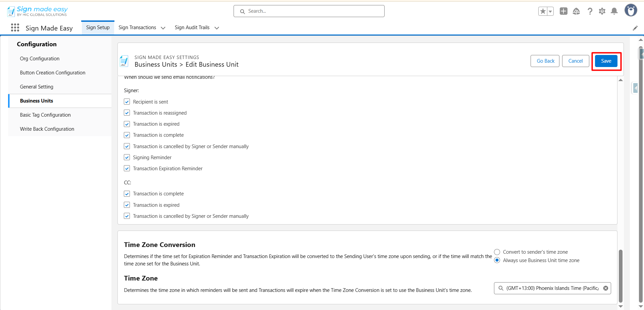Toggle the Transaction Expiration Reminder checkbox
This screenshot has width=644, height=310.
click(127, 169)
